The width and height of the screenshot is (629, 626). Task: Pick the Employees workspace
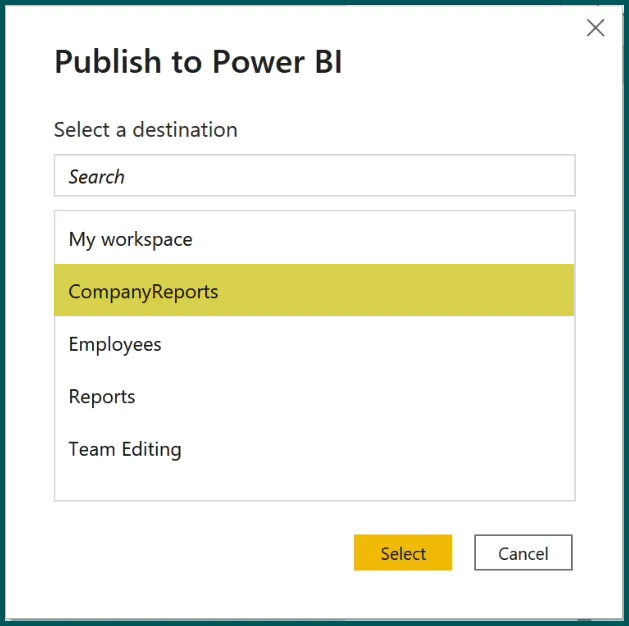point(115,344)
